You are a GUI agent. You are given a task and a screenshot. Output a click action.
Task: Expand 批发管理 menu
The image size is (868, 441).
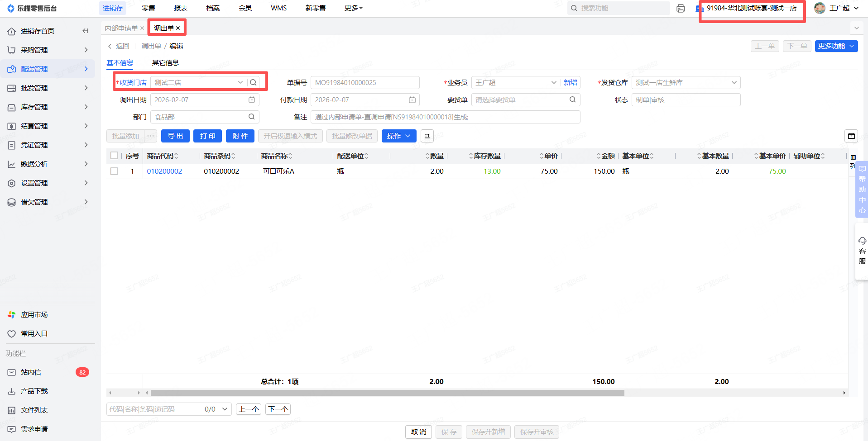point(48,88)
